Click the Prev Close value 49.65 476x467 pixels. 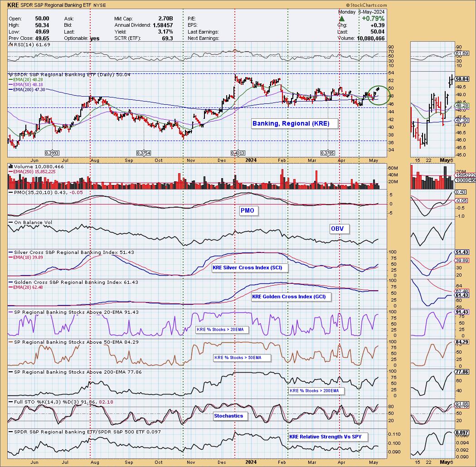[x=42, y=38]
